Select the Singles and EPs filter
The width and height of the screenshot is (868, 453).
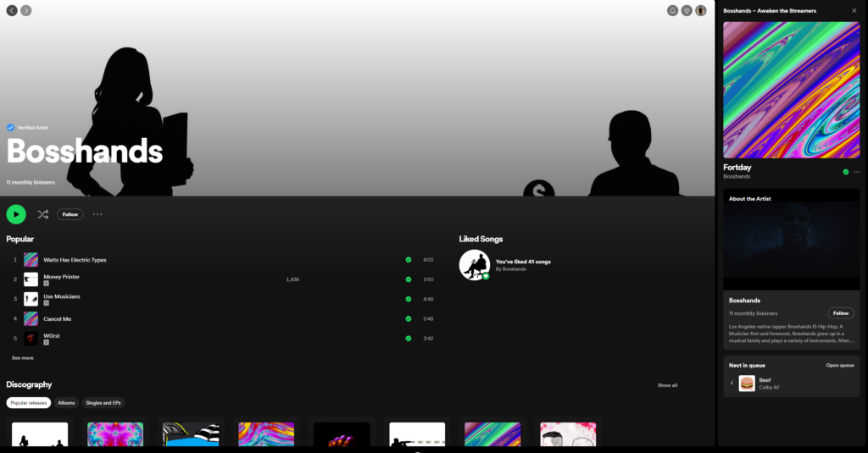(103, 403)
